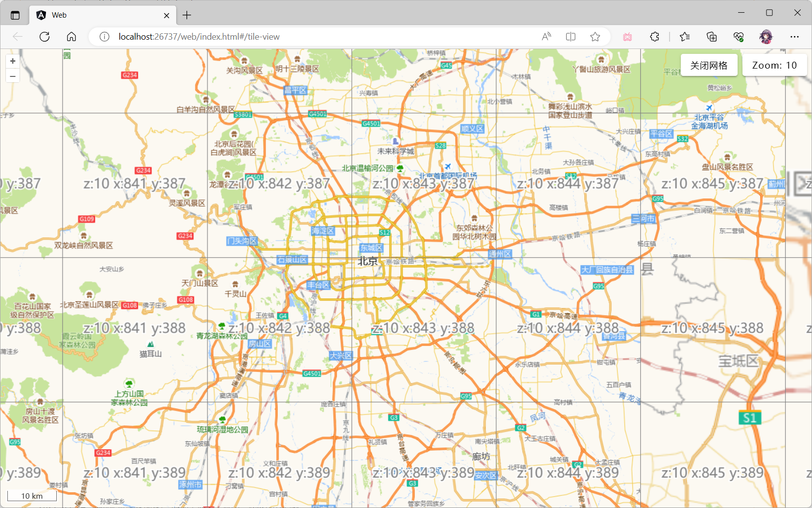The width and height of the screenshot is (812, 508).
Task: Click the green S1 highway shield
Action: coord(750,418)
